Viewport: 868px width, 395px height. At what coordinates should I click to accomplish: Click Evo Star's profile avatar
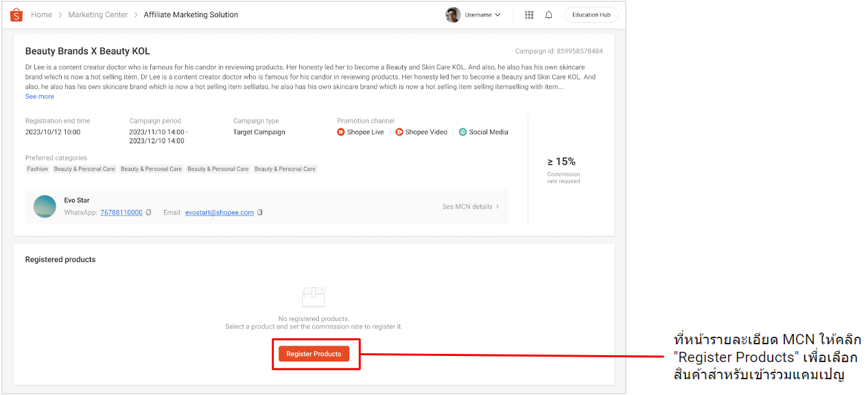click(x=45, y=206)
